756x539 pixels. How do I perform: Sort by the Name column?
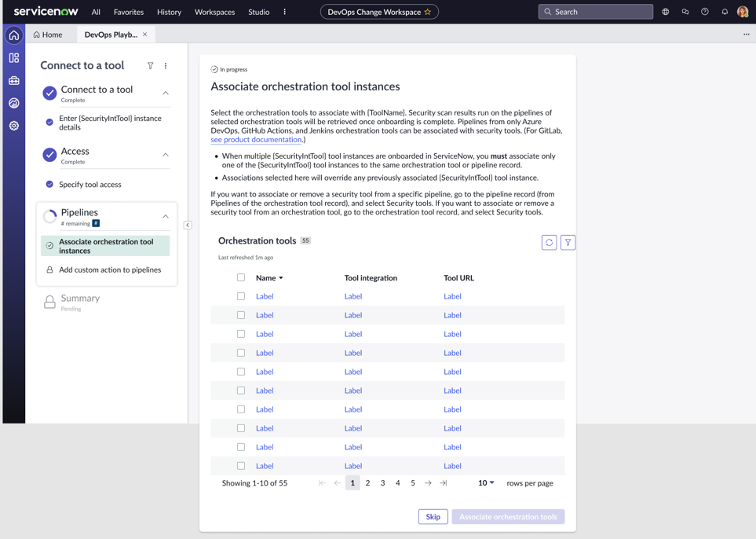pos(269,278)
